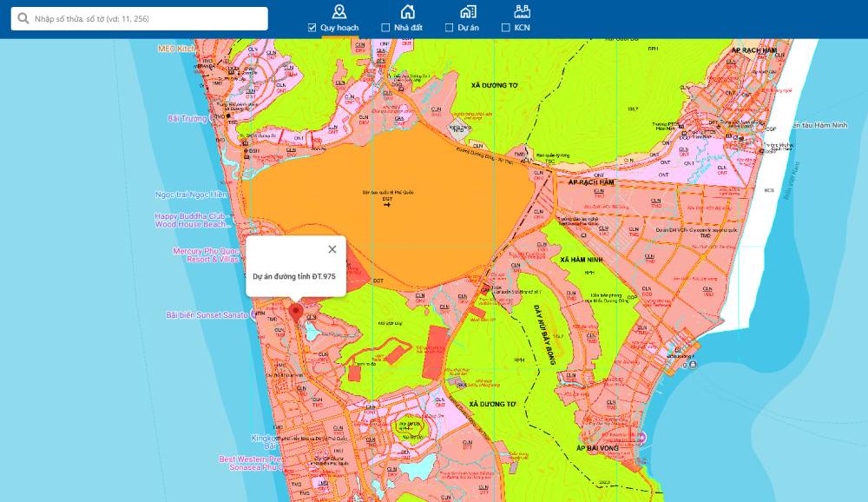Viewport: 868px width, 502px height.
Task: Tick the Dự án checkbox
Action: (x=449, y=28)
